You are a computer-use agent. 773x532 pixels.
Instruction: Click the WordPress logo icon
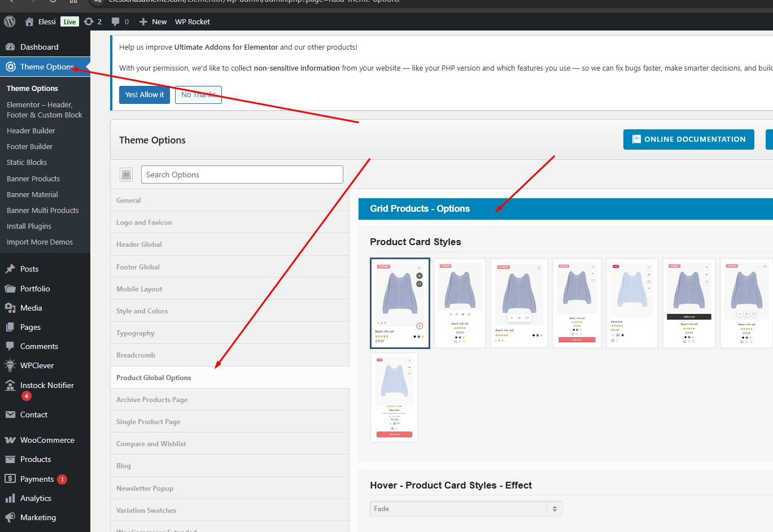point(10,21)
